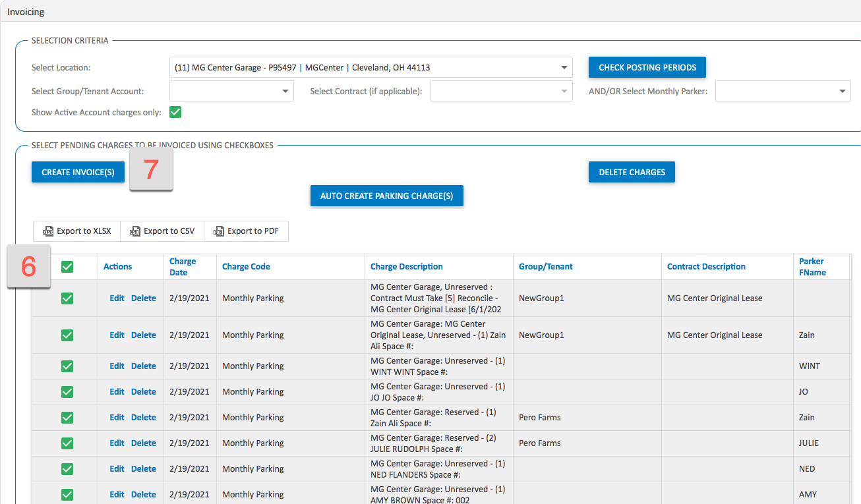Edit the first NewGroup1 charge

[117, 298]
